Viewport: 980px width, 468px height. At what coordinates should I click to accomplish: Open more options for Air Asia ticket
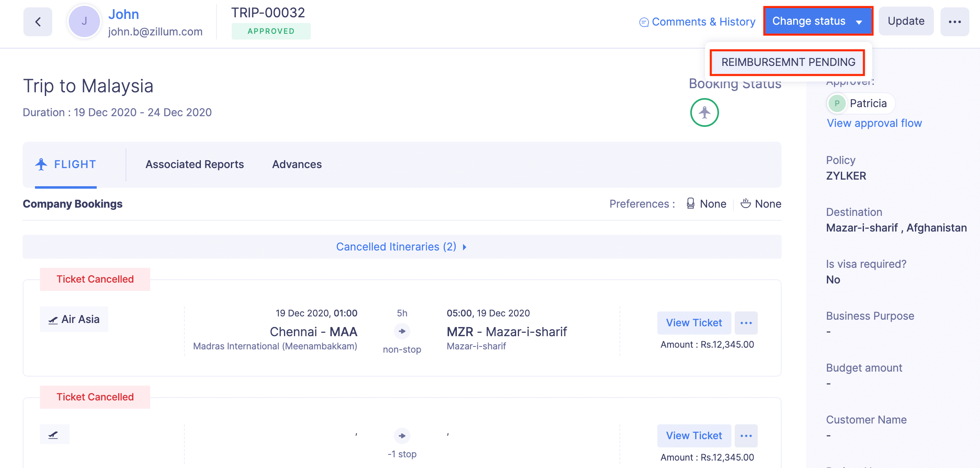coord(746,323)
